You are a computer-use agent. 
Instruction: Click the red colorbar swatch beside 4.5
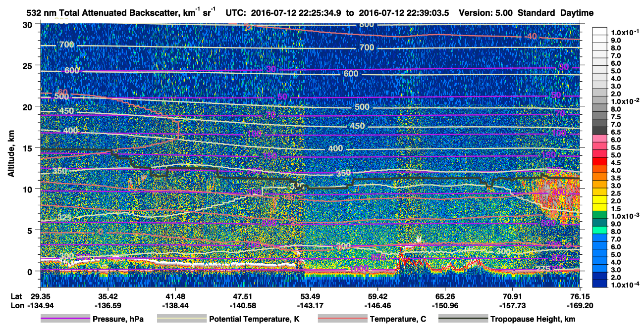pos(600,162)
